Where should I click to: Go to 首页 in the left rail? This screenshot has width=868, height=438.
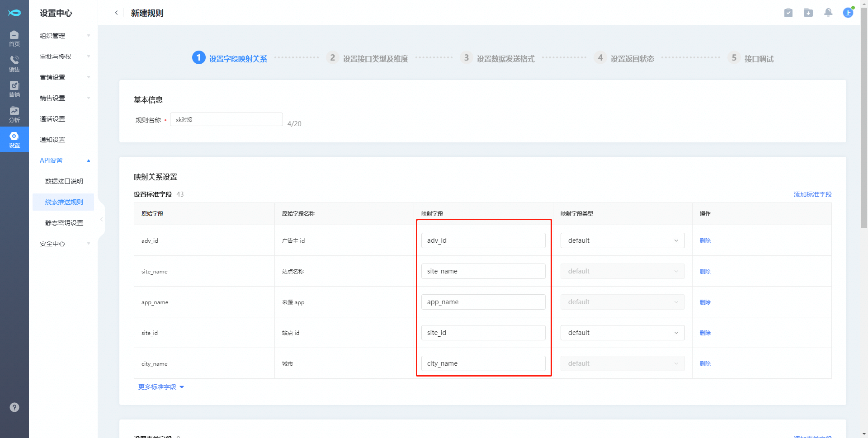click(x=14, y=38)
